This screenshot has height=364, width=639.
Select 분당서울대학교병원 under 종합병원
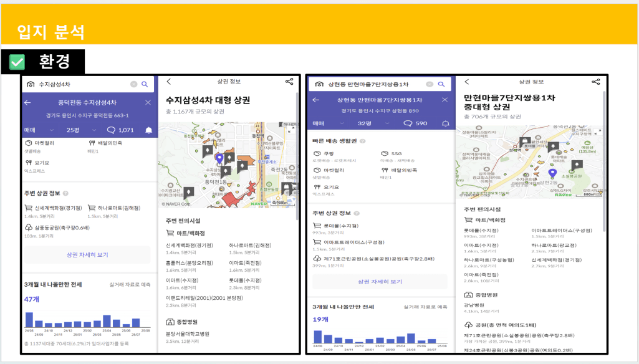point(188,334)
